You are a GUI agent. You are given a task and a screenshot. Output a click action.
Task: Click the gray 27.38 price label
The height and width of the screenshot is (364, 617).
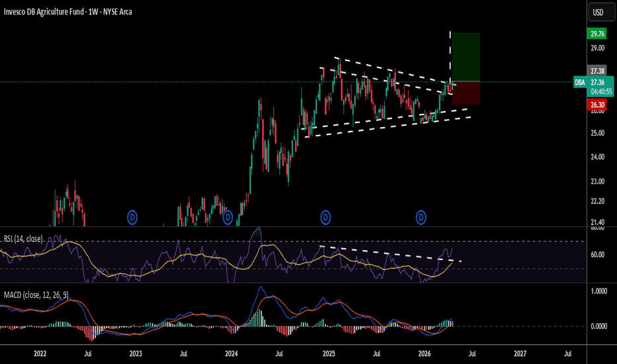(x=598, y=70)
